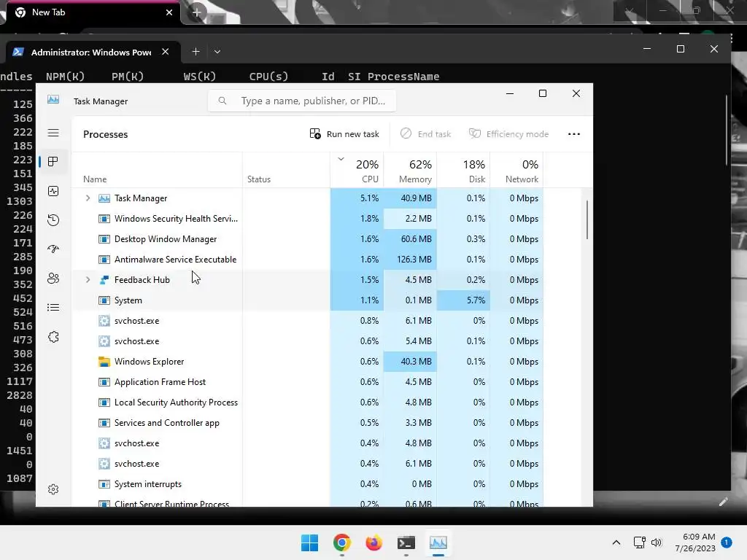This screenshot has width=747, height=560.
Task: Open the Details page in Task Manager sidebar
Action: (53, 308)
